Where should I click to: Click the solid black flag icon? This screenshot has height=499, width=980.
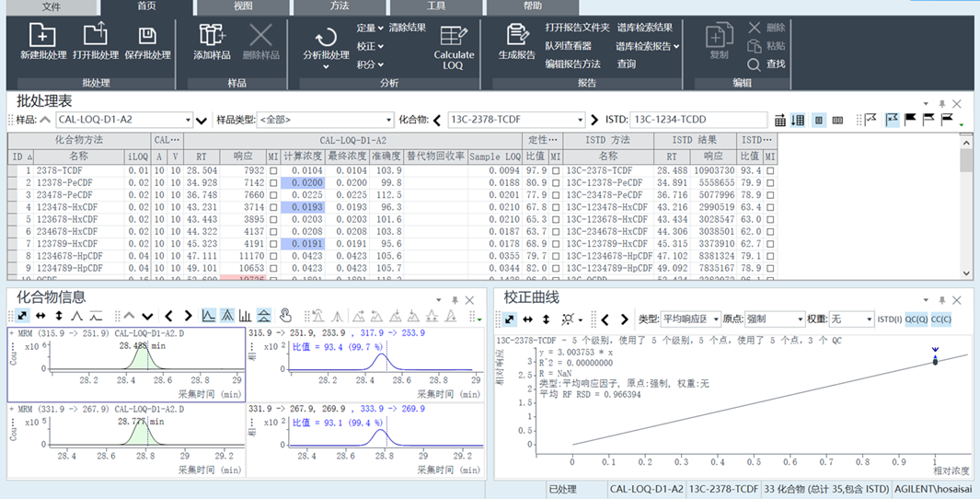tap(910, 120)
